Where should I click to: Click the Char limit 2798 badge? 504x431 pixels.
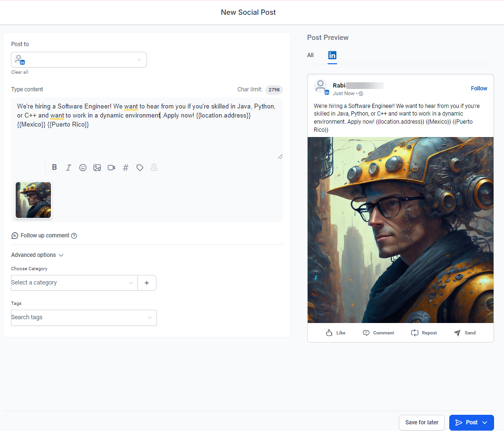point(274,90)
